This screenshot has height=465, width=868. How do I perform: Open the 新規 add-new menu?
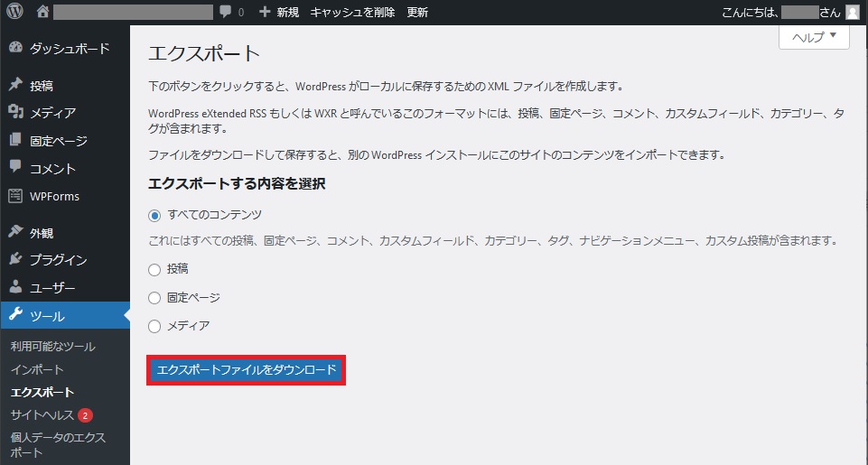(x=280, y=12)
